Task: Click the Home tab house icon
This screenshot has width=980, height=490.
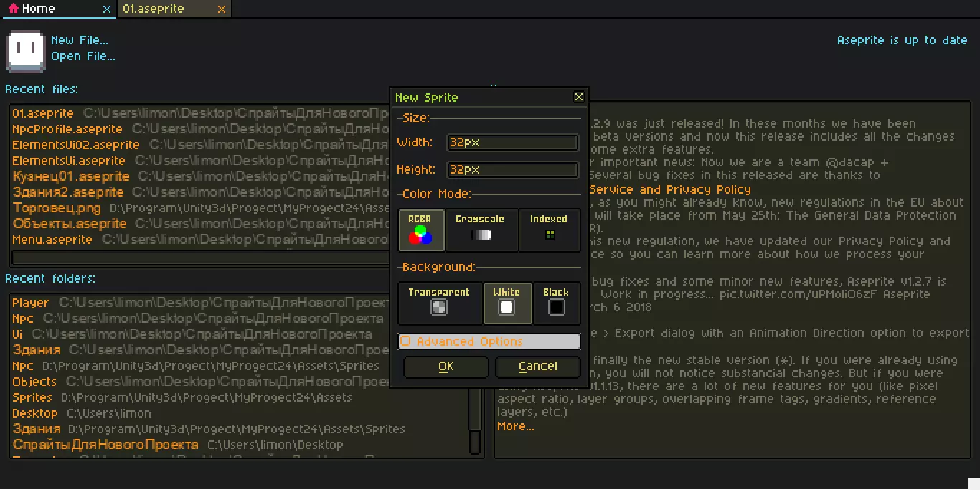Action: pos(13,9)
